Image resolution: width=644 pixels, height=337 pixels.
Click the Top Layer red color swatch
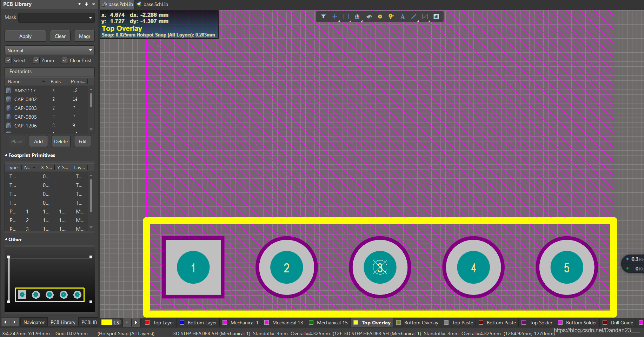(x=147, y=323)
